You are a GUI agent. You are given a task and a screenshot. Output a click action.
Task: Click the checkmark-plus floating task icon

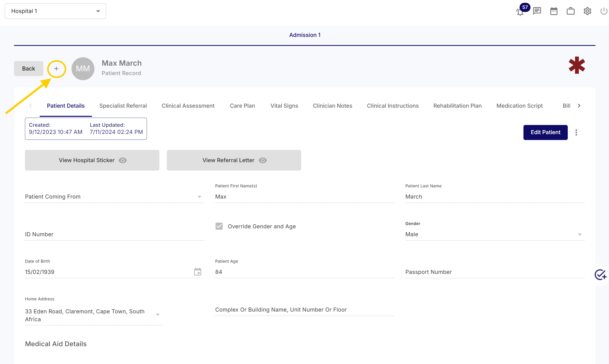(600, 275)
